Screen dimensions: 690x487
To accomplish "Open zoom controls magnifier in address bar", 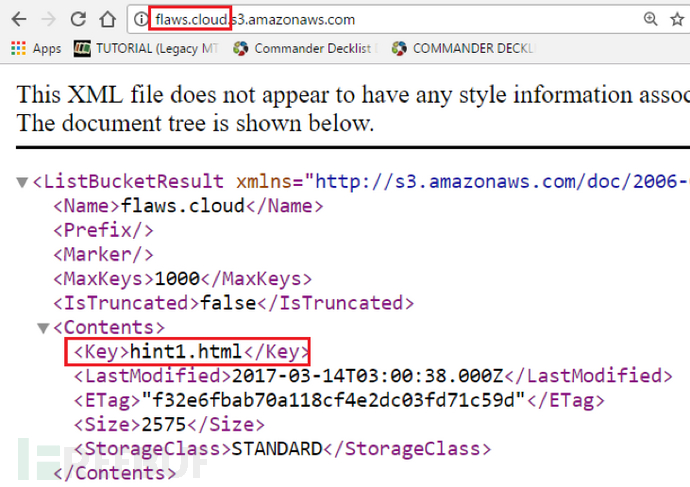I will [650, 19].
